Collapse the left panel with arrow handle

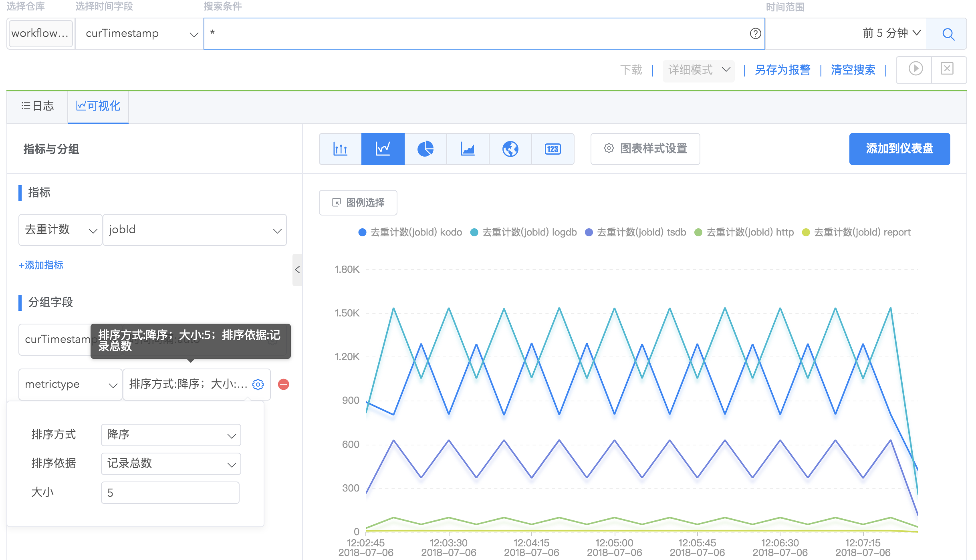(297, 270)
